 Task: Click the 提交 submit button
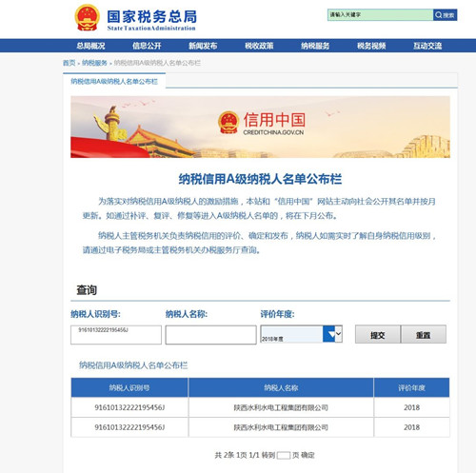click(378, 335)
